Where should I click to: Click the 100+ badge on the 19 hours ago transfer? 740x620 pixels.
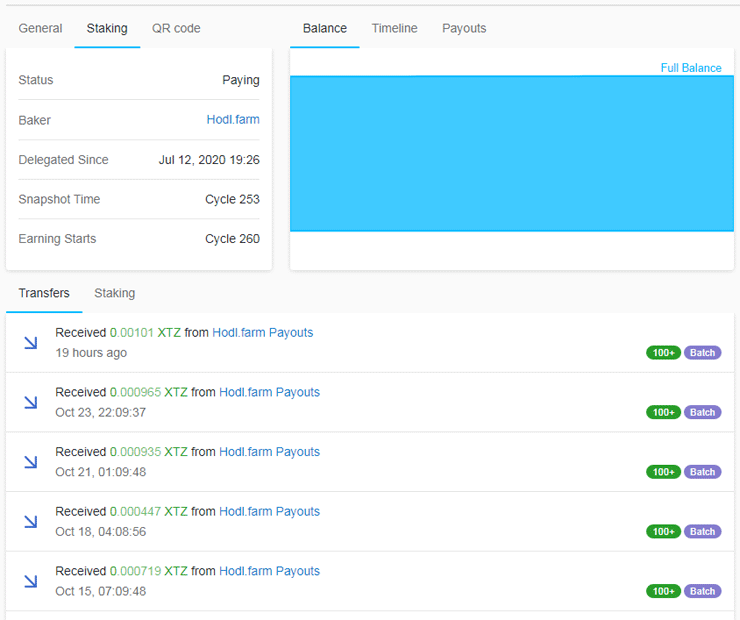pos(663,353)
